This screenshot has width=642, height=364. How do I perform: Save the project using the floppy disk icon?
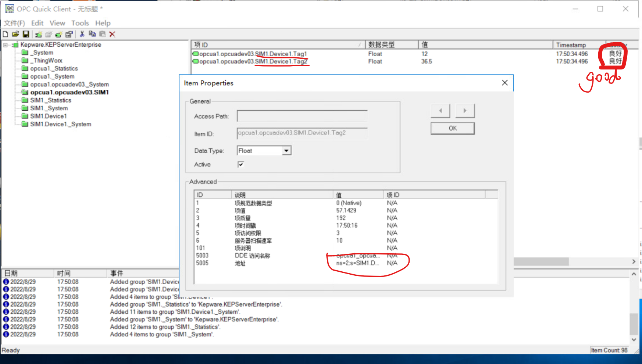point(26,34)
